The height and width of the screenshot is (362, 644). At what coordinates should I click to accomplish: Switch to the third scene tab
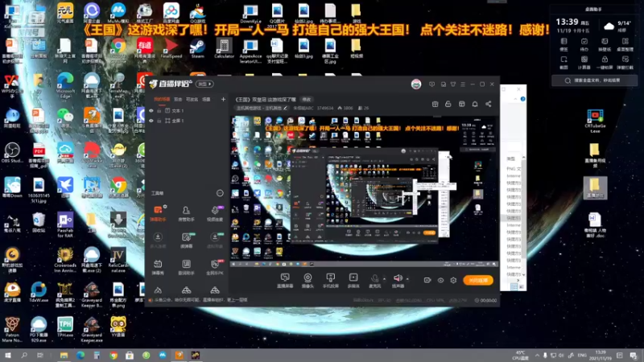[x=192, y=99]
